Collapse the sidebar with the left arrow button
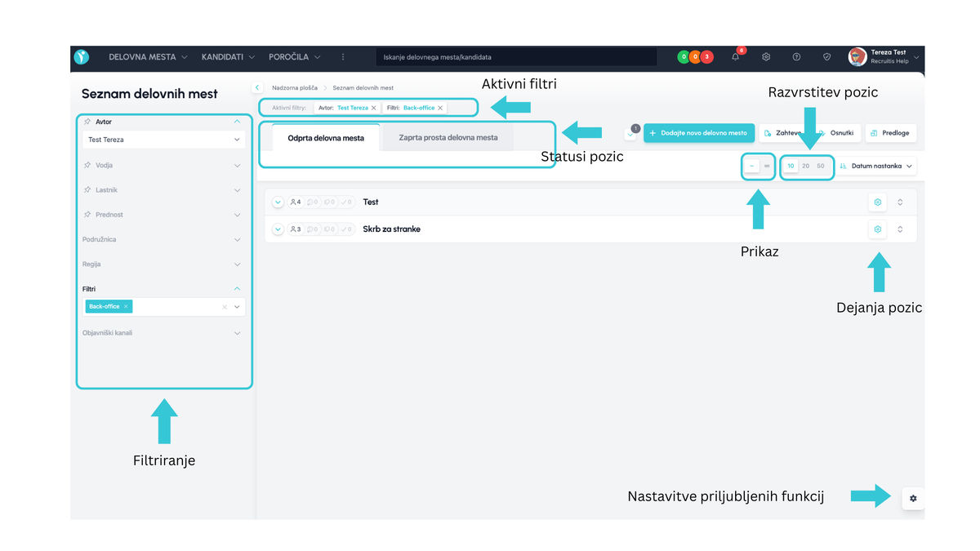Image resolution: width=980 pixels, height=551 pixels. click(257, 87)
